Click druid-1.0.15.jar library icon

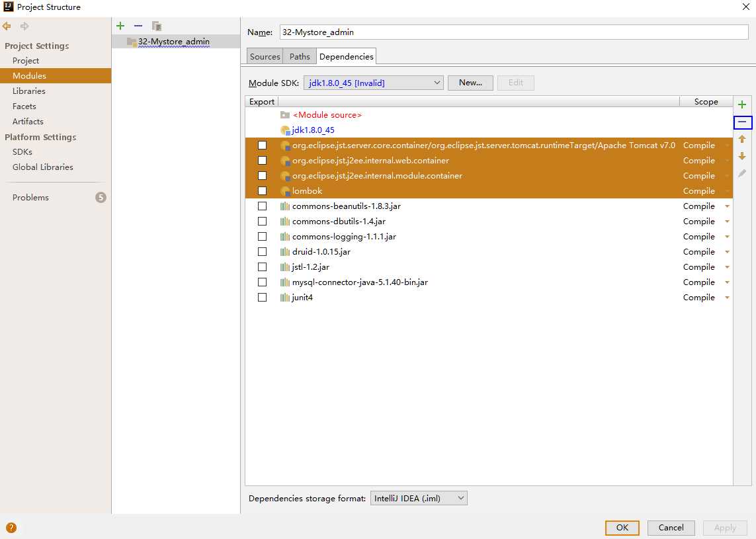click(285, 252)
